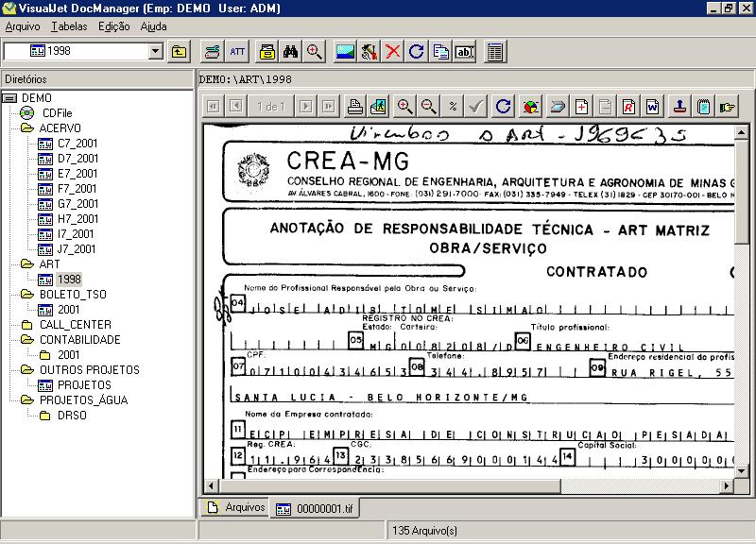Image resolution: width=756 pixels, height=544 pixels.
Task: Select E7_2001 in the tree
Action: tap(77, 174)
